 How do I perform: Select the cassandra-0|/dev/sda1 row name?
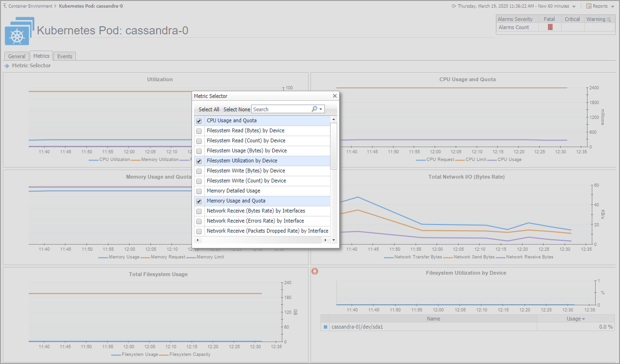coord(357,327)
